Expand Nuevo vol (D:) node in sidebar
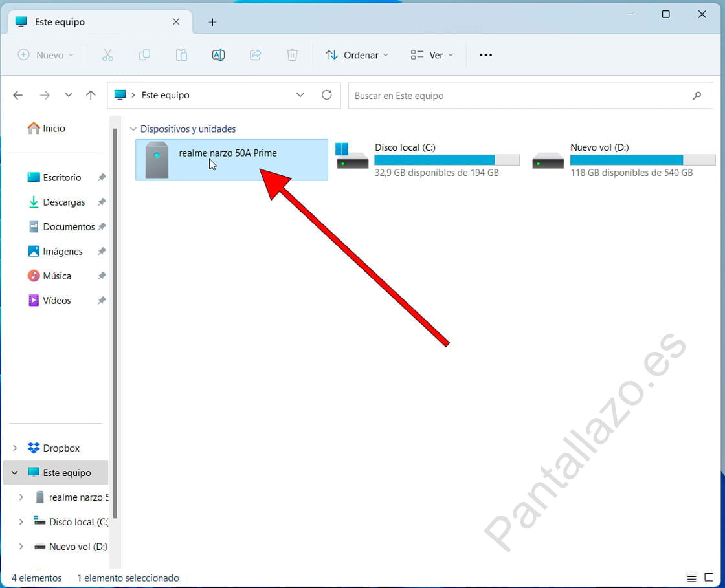 (x=21, y=547)
